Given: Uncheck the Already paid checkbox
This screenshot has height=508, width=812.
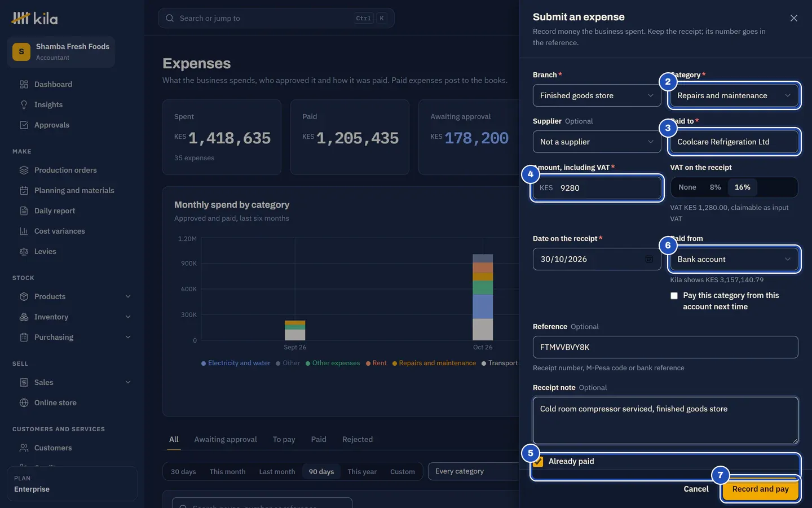Looking at the screenshot, I should pos(539,462).
